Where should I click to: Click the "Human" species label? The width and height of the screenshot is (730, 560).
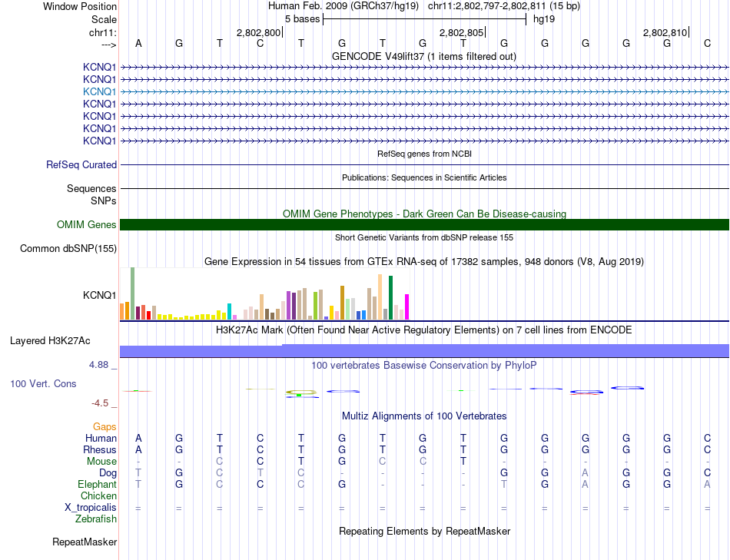(101, 439)
